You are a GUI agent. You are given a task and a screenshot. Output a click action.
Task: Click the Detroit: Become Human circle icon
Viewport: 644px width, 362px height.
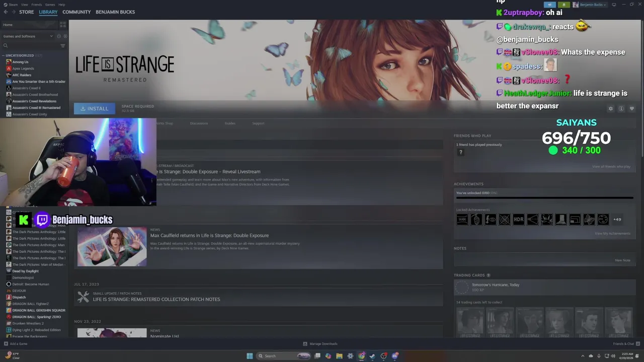tap(9, 284)
